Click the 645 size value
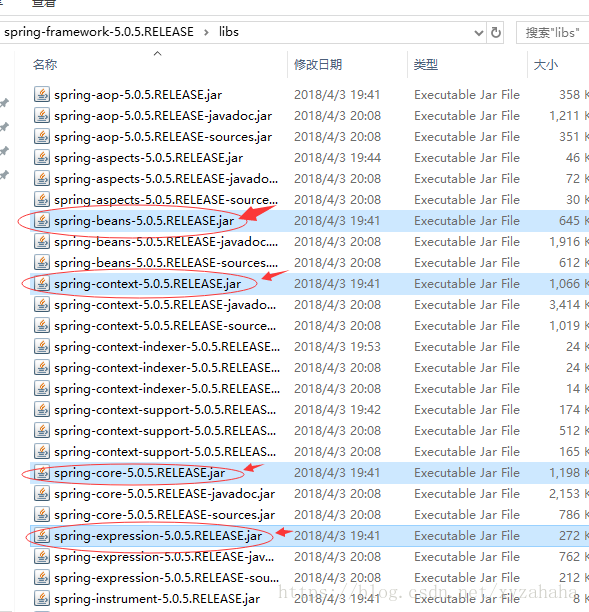 [569, 221]
